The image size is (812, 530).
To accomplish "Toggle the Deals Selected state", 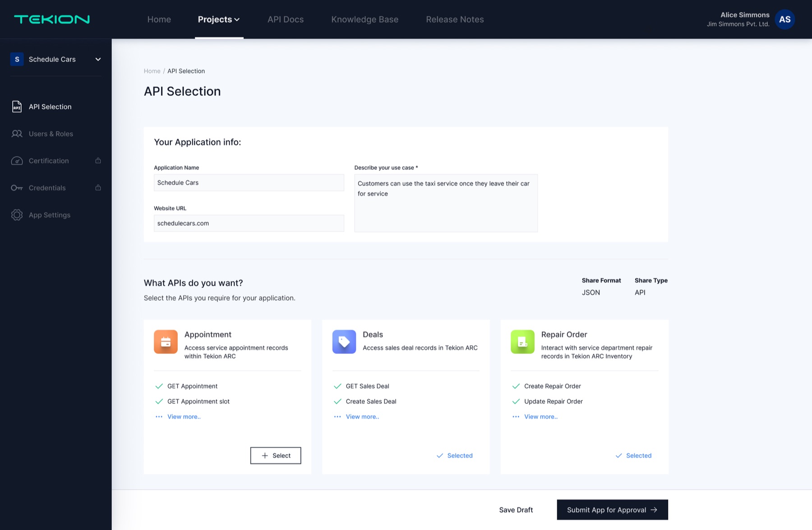I will [x=455, y=456].
